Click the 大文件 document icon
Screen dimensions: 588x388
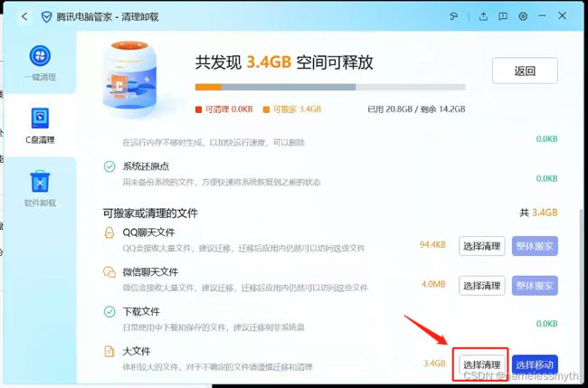pos(109,351)
